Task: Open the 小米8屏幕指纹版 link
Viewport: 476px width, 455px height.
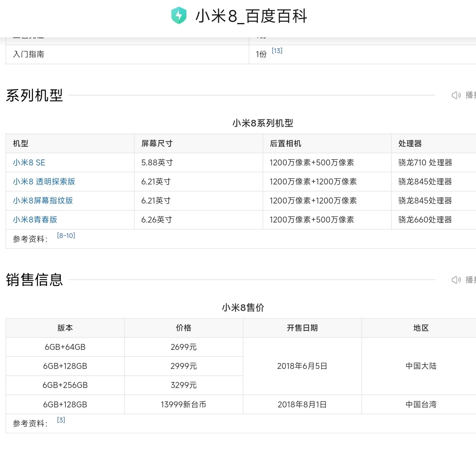Action: [43, 201]
